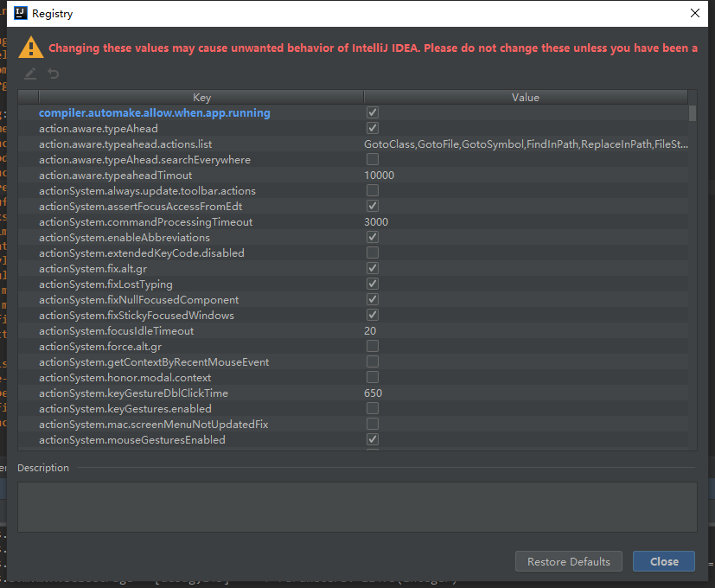Image resolution: width=715 pixels, height=588 pixels.
Task: Click the Edit pencil icon in toolbar
Action: pos(30,73)
